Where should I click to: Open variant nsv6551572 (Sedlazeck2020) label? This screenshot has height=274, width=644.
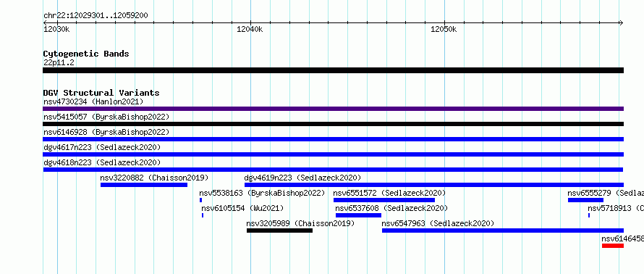pos(389,193)
